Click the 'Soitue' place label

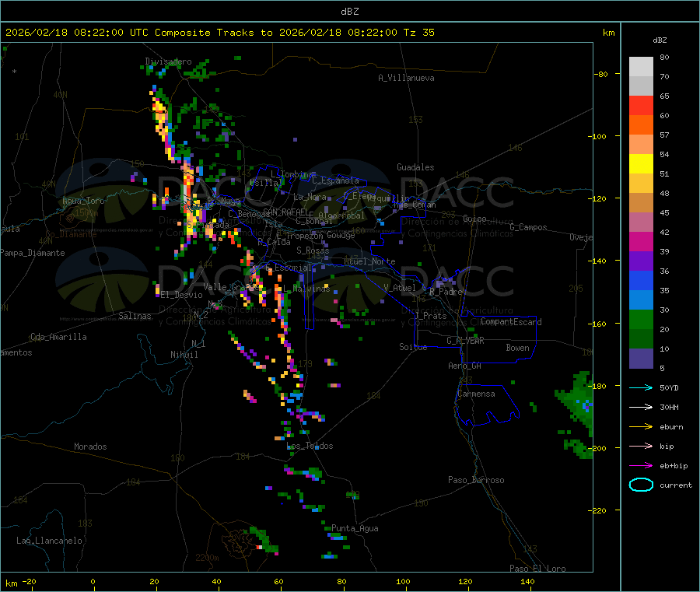pos(413,347)
